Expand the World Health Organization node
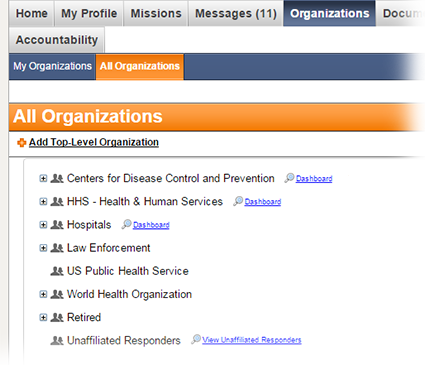The height and width of the screenshot is (365, 425). pyautogui.click(x=43, y=294)
